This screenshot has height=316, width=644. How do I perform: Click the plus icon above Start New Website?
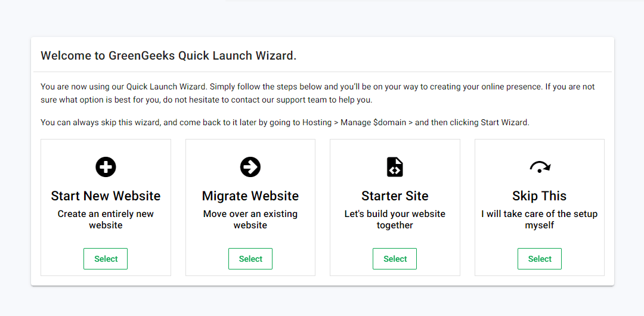click(106, 168)
